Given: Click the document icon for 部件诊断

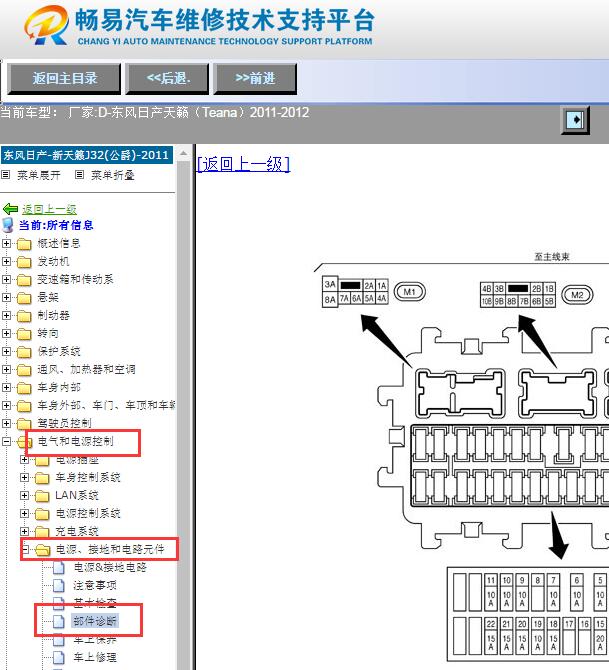Looking at the screenshot, I should pos(59,622).
